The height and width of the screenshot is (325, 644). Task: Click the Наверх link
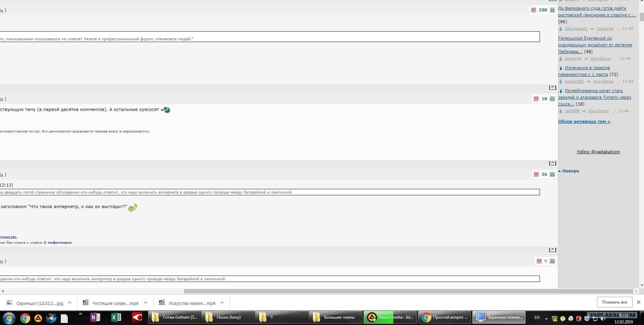(x=571, y=171)
